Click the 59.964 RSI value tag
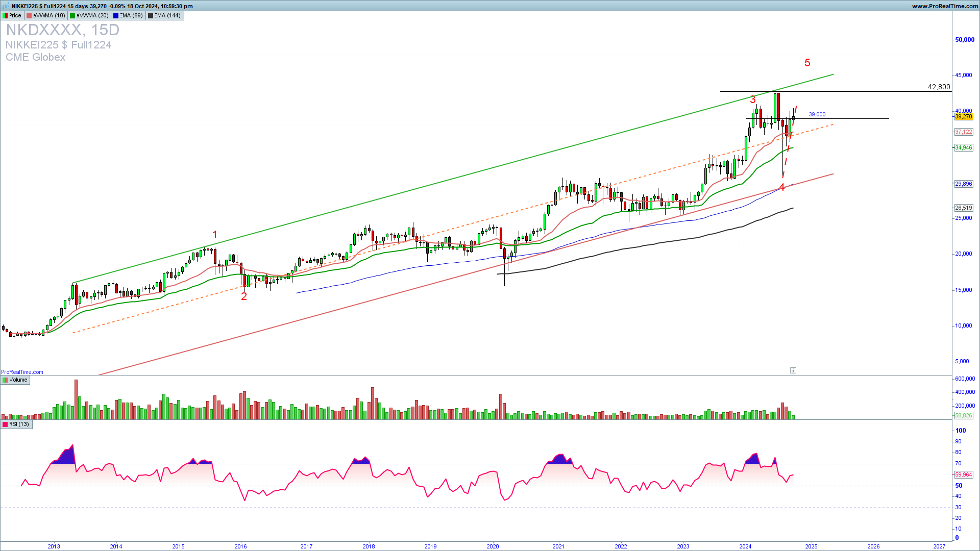This screenshot has width=980, height=551. [x=964, y=474]
